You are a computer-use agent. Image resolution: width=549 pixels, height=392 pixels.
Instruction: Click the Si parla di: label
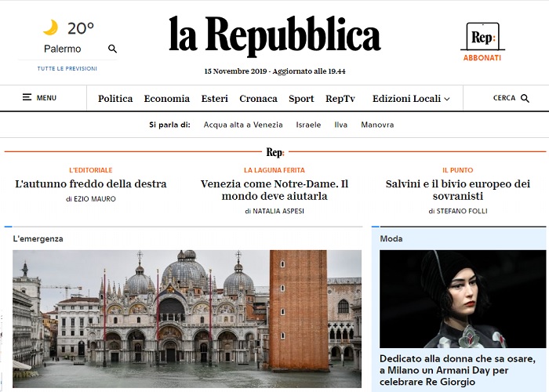(170, 125)
